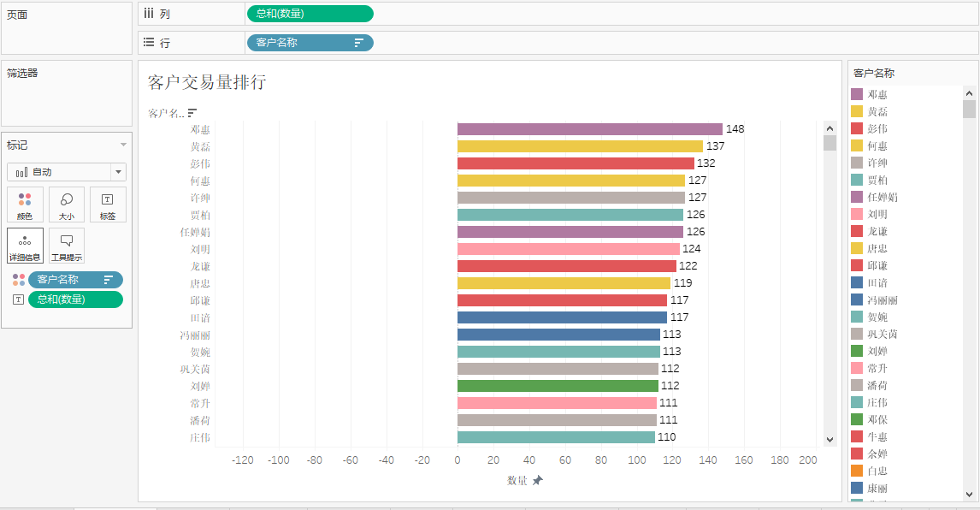Click the color dots icon beside 客户名称 mark pill

point(19,280)
